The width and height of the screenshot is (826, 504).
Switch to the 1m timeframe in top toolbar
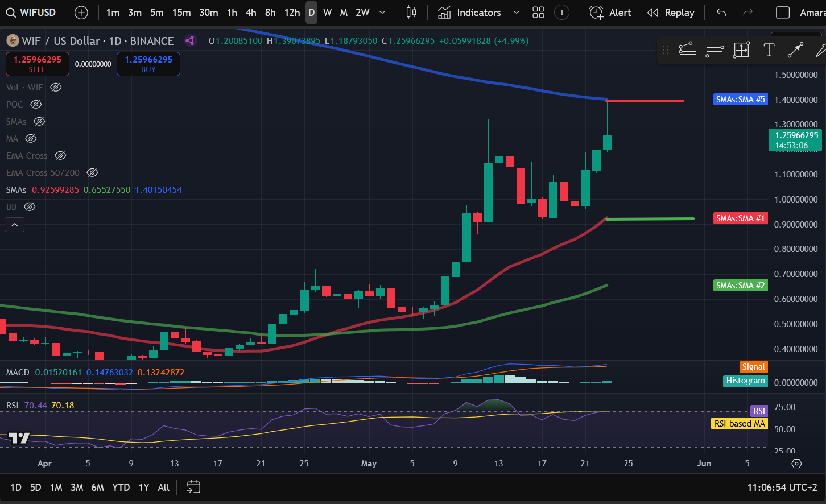(113, 13)
